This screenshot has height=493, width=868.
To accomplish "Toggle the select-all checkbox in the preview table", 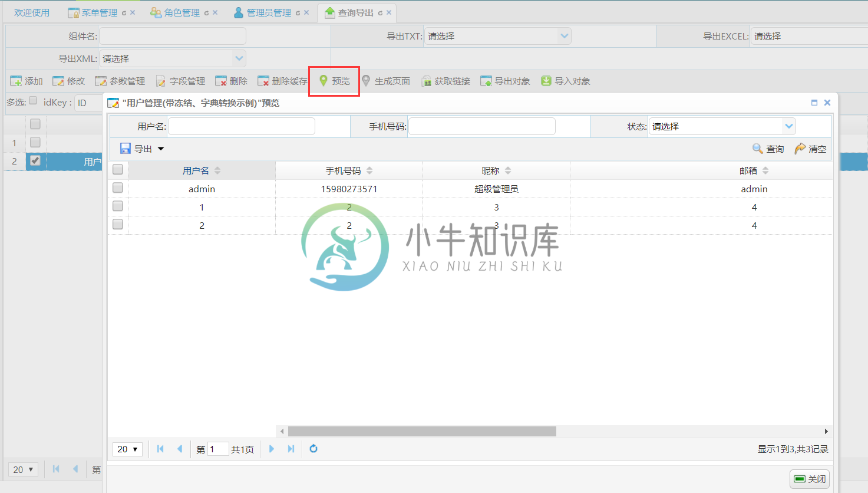I will tap(118, 170).
